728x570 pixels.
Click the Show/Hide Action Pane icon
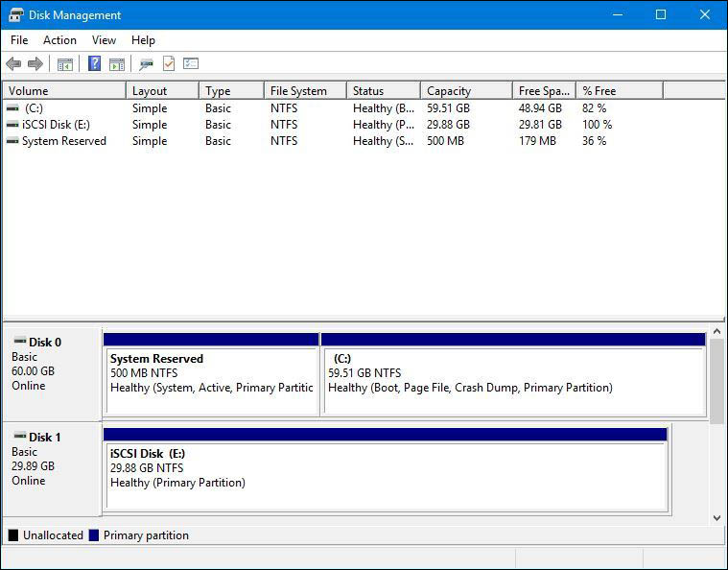pos(117,64)
